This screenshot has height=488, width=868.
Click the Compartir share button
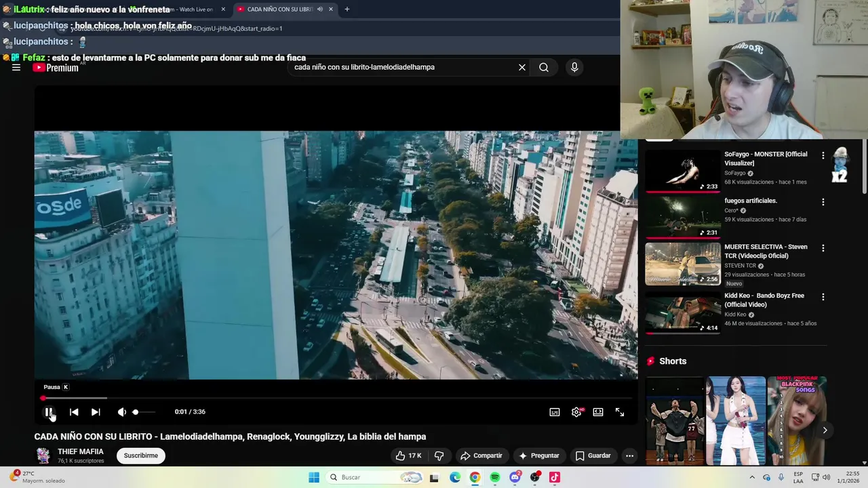(481, 455)
